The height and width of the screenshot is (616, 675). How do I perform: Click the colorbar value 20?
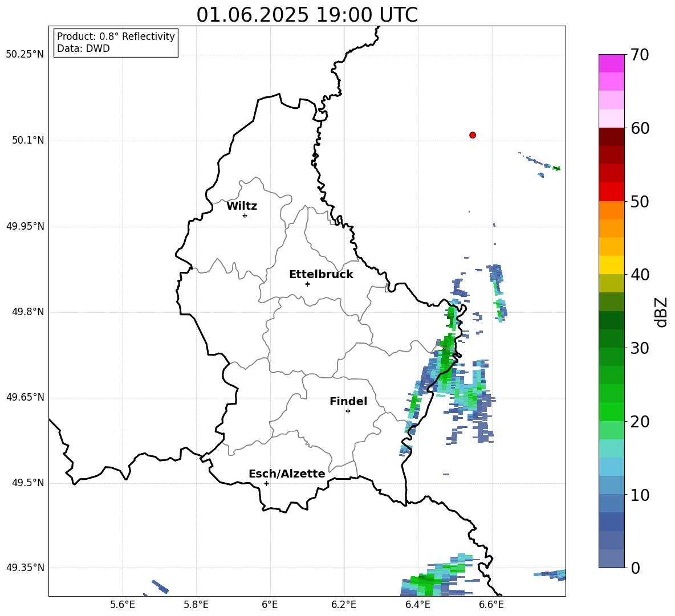point(639,422)
